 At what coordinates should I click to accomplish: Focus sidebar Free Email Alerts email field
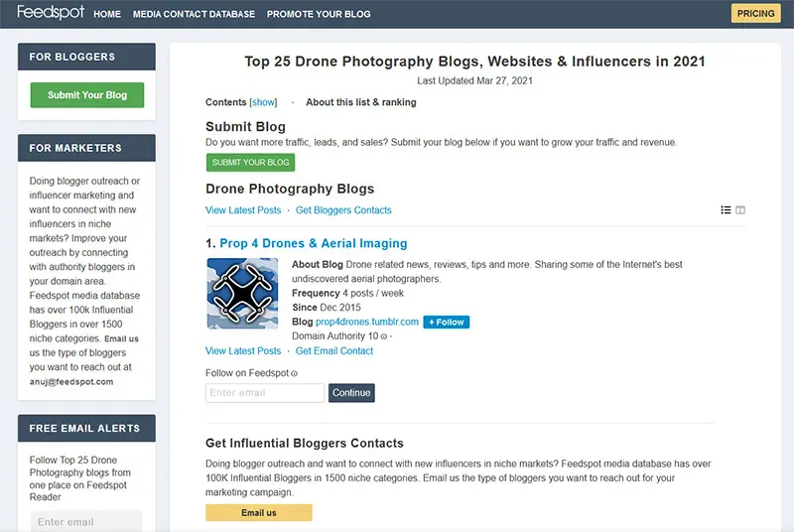86,521
